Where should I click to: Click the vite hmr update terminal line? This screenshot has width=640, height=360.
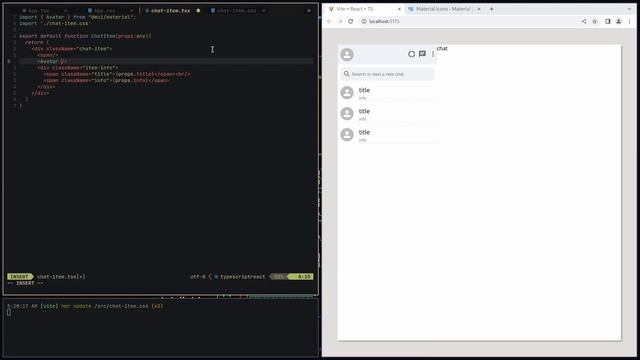click(x=85, y=306)
